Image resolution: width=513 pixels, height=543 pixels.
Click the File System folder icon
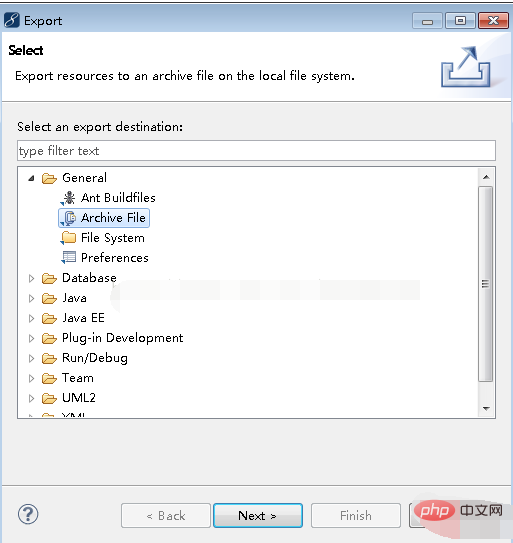click(69, 238)
